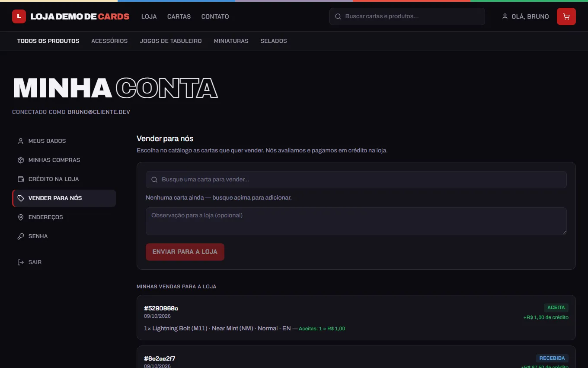The height and width of the screenshot is (368, 588).
Task: Click the wallet icon for Crédito na Loja
Action: pyautogui.click(x=21, y=179)
